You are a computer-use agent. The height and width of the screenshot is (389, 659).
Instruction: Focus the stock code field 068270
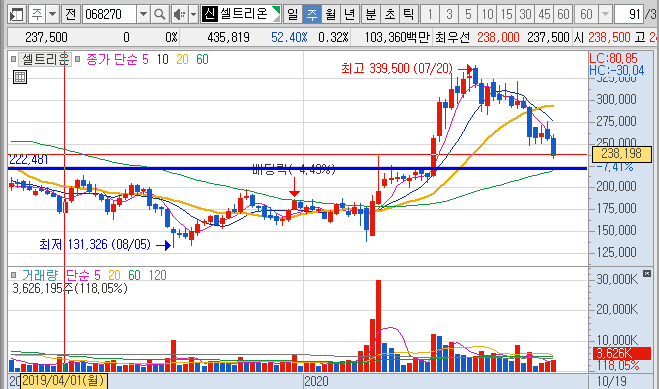[109, 14]
